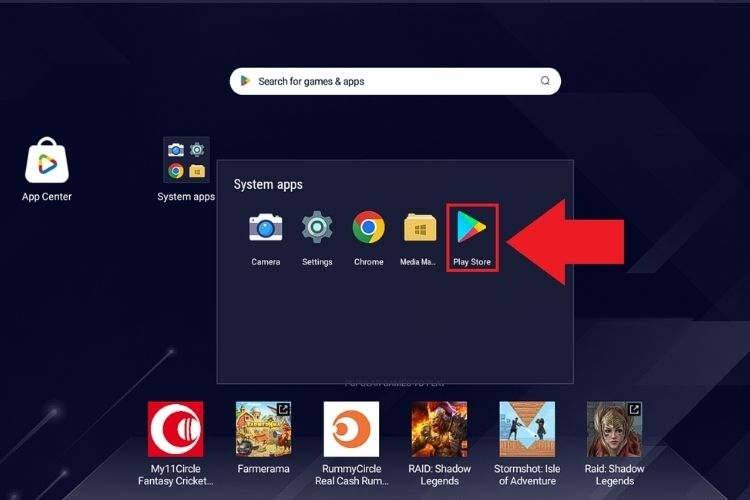Image resolution: width=750 pixels, height=500 pixels.
Task: Click the Play logo in search bar
Action: click(245, 81)
